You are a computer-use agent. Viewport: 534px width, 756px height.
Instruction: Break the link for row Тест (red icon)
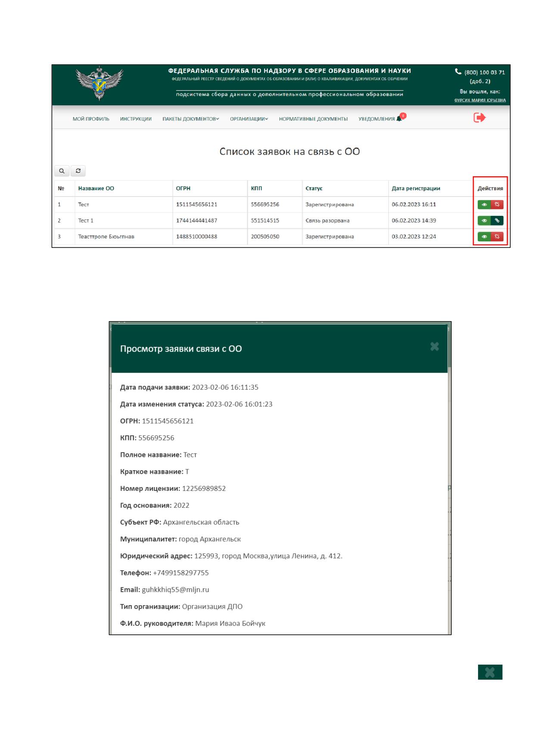pyautogui.click(x=497, y=205)
